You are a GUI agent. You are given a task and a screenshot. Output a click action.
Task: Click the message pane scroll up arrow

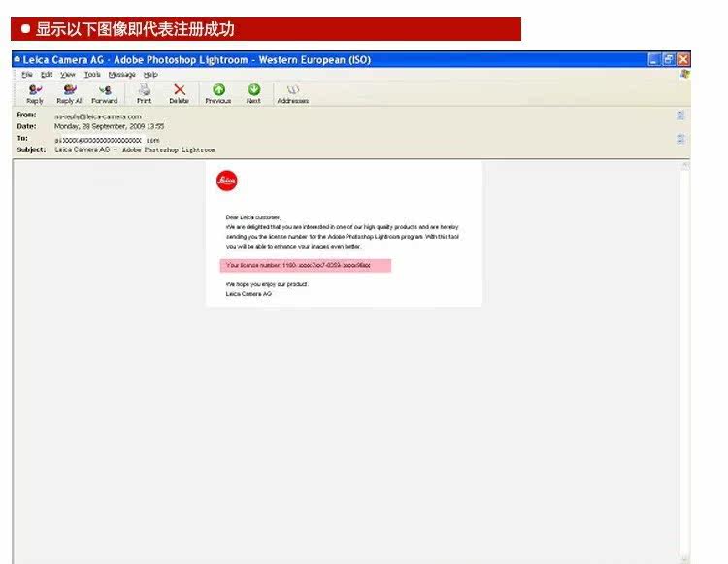685,166
